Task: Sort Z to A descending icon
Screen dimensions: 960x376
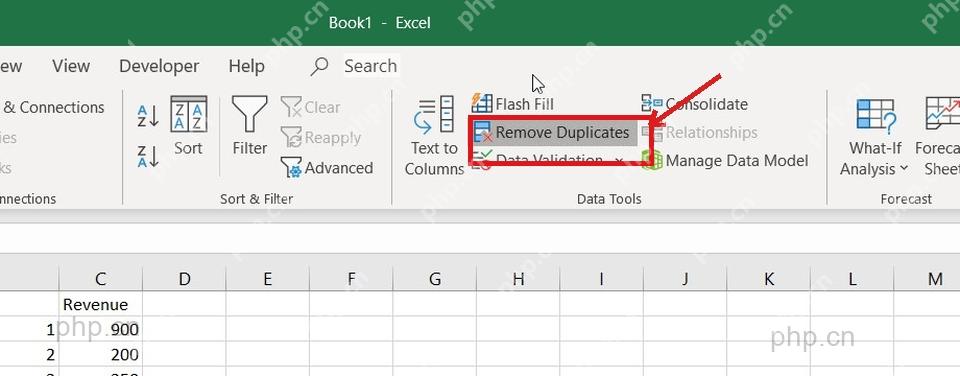Action: [x=148, y=157]
